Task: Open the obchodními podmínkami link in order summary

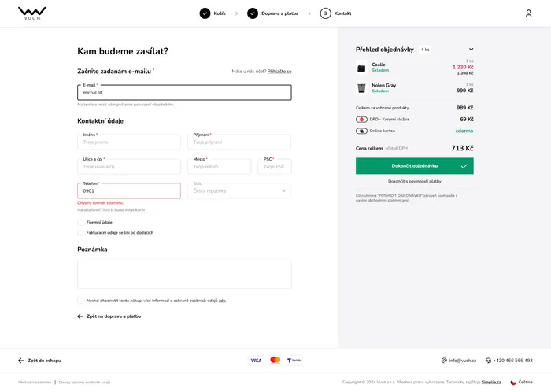Action: click(387, 200)
